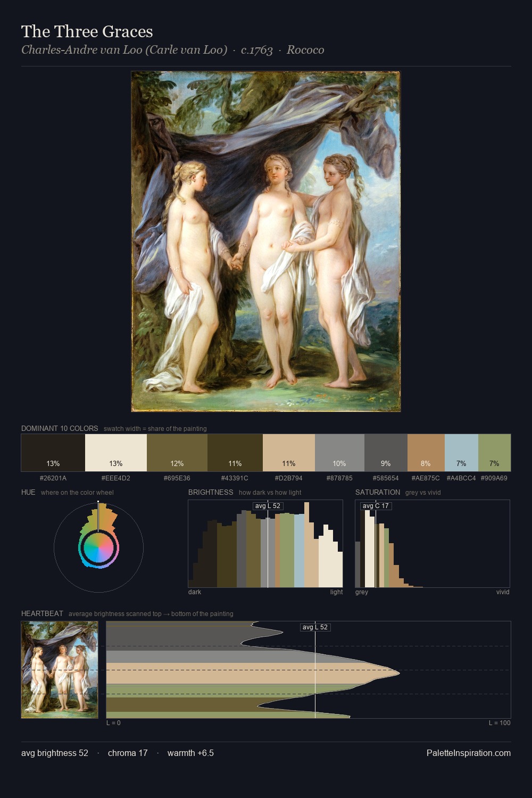Click hex code label #909A69
The height and width of the screenshot is (798, 532).
tap(494, 478)
